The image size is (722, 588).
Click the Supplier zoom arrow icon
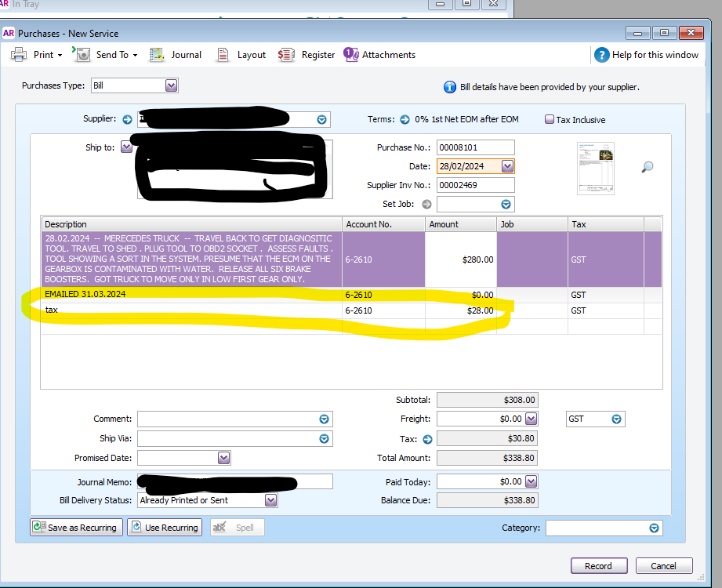(x=128, y=119)
